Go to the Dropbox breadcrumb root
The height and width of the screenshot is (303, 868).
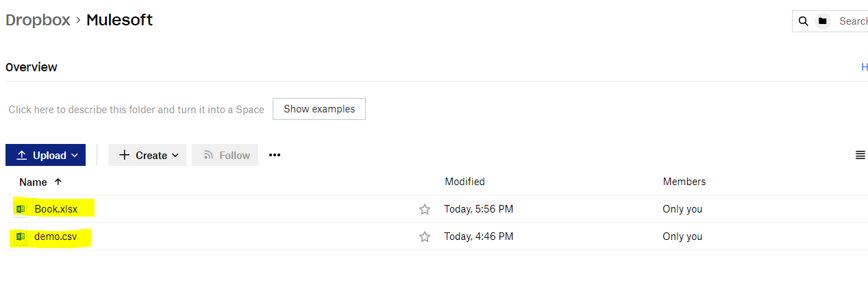point(38,21)
